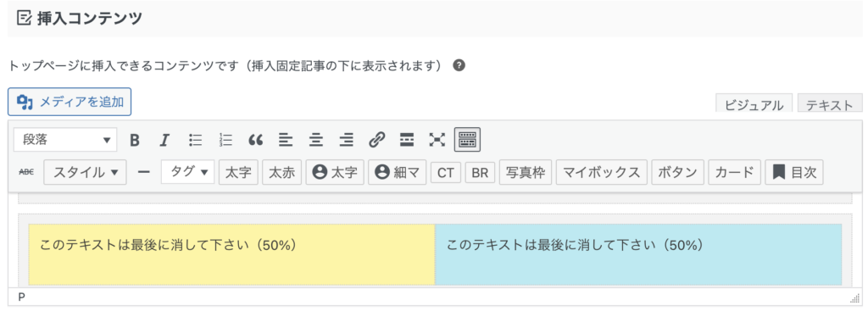The image size is (868, 317).
Task: Switch to the ビジュアル editor tab
Action: click(x=754, y=103)
